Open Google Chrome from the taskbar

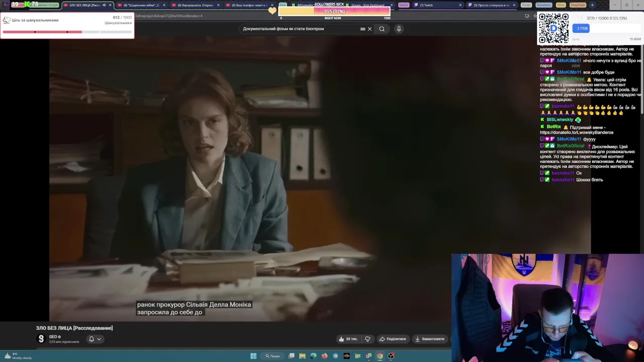point(380,356)
